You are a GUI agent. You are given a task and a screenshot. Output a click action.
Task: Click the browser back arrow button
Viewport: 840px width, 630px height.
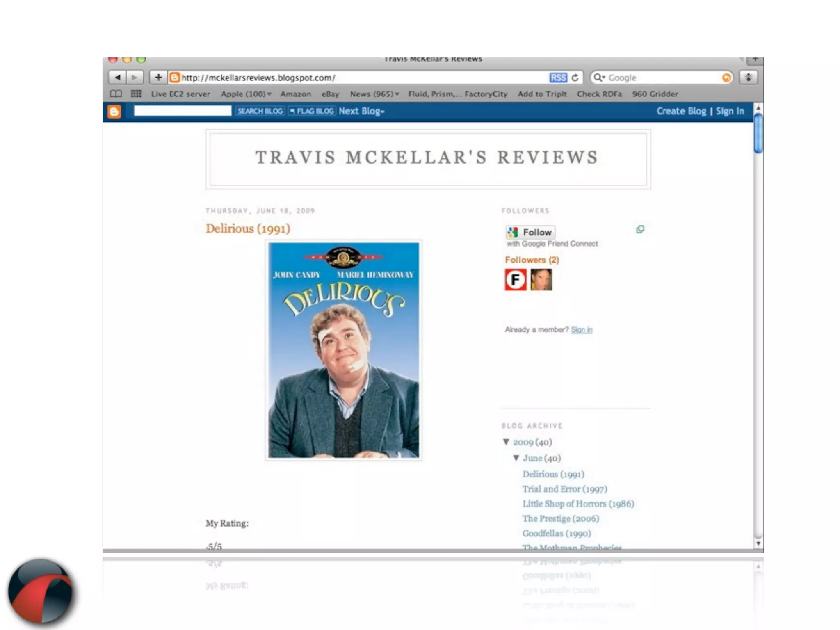(x=117, y=77)
